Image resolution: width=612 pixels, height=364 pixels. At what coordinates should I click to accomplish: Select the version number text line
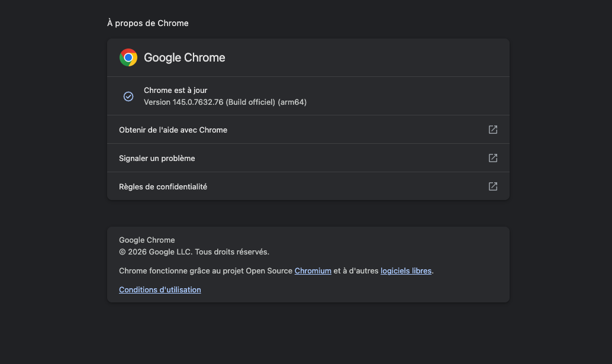pos(225,102)
